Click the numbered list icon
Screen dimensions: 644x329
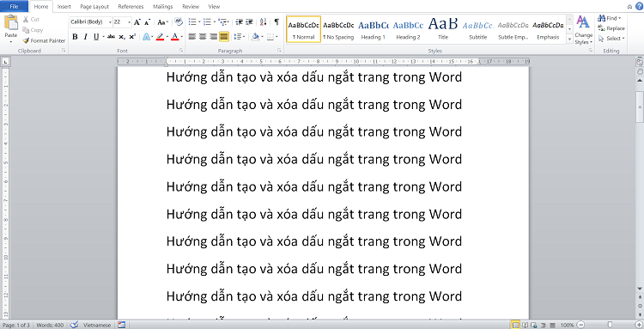pos(207,22)
